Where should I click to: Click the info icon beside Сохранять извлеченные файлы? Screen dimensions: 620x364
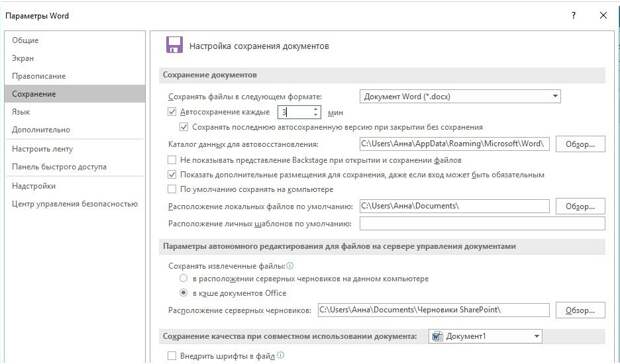tap(290, 266)
